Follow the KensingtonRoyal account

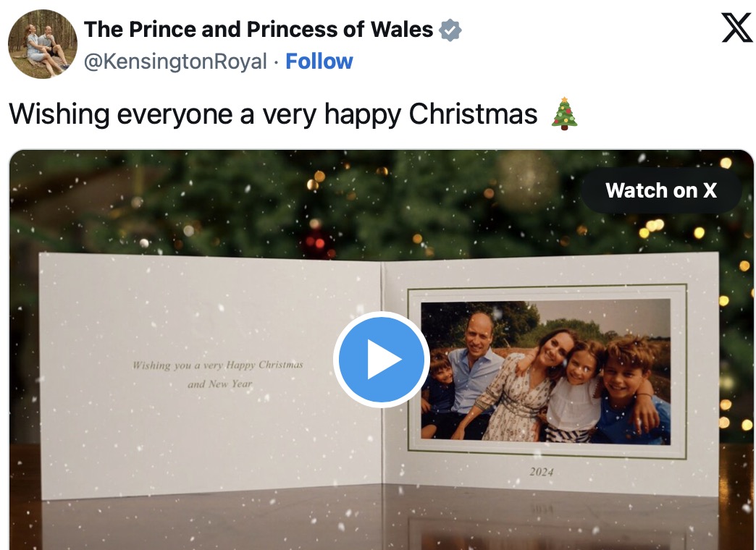319,62
